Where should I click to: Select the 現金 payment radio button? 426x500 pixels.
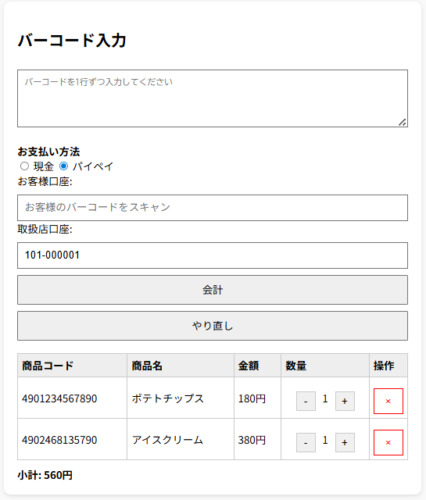[x=24, y=166]
